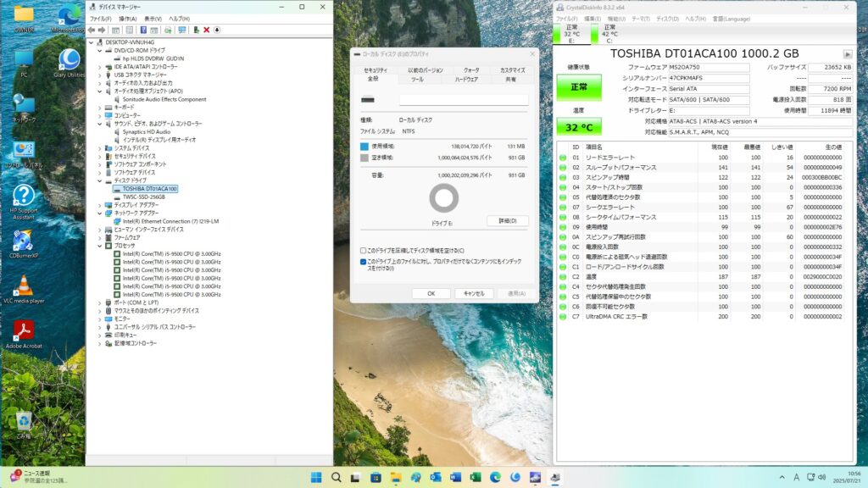This screenshot has width=868, height=488.
Task: Click the scan for hardware changes monitor icon
Action: pos(181,30)
